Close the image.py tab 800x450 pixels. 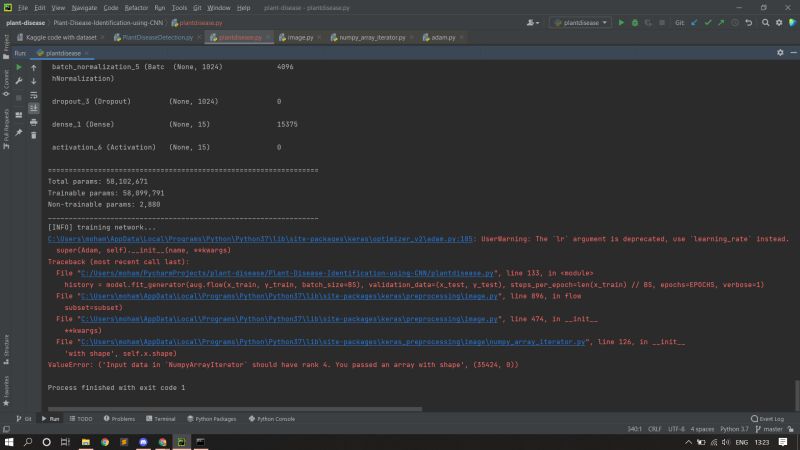(x=319, y=37)
